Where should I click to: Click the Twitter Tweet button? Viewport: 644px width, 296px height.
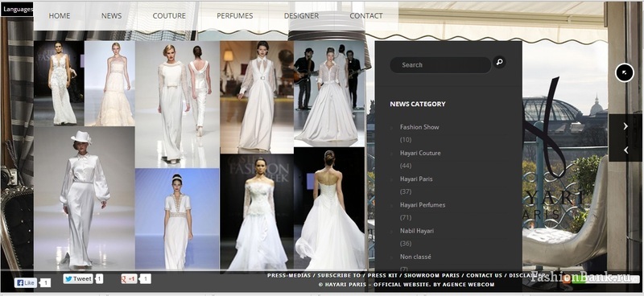(x=77, y=279)
